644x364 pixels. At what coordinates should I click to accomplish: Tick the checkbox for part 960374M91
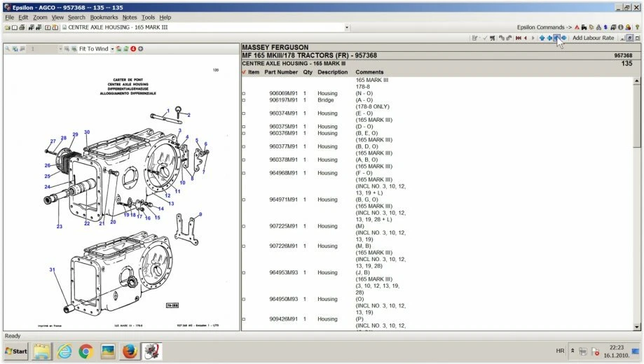pos(244,113)
